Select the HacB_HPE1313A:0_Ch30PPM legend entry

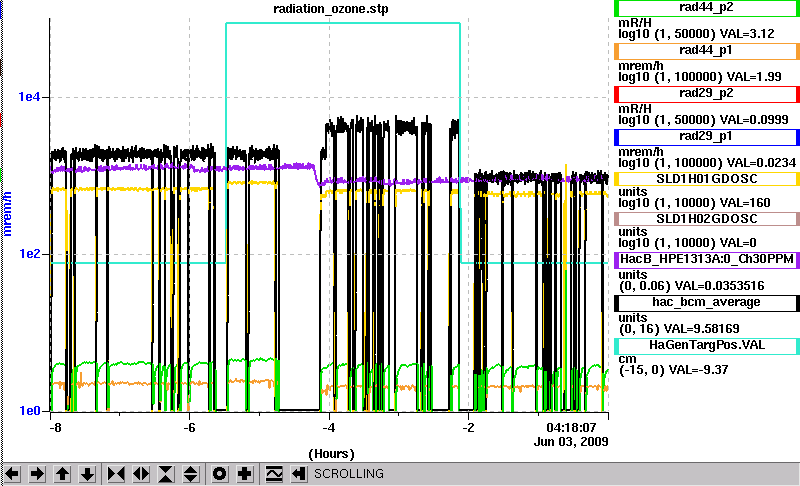(707, 259)
